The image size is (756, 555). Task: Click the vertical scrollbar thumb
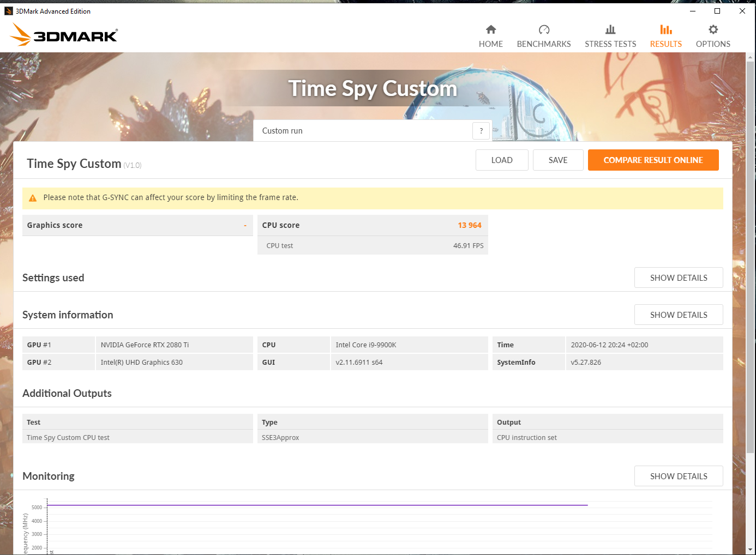[x=751, y=257]
